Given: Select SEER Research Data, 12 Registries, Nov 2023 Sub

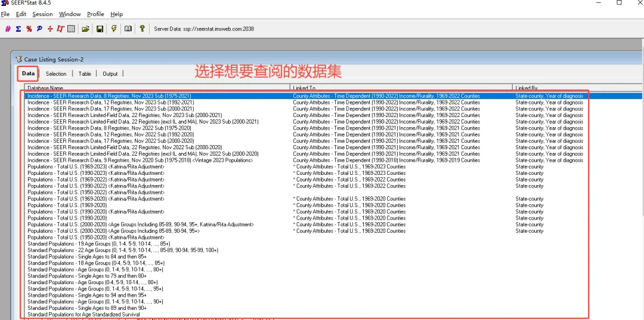Looking at the screenshot, I should coord(111,103).
